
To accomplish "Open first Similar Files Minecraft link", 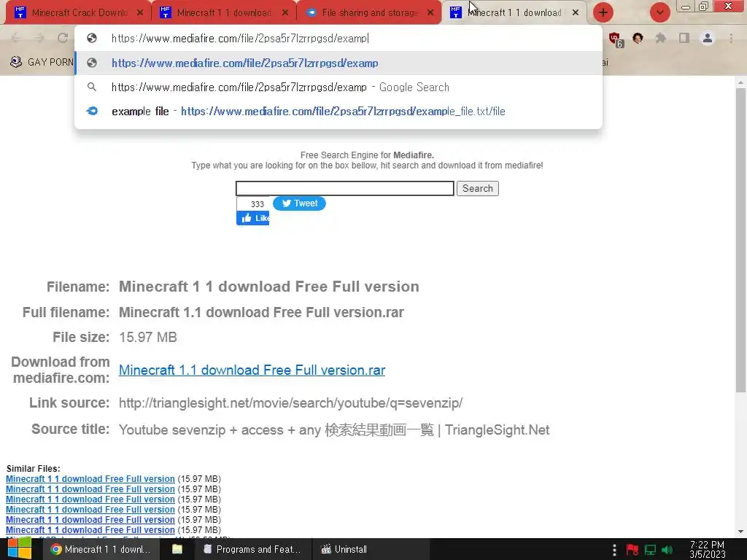I will pyautogui.click(x=90, y=479).
